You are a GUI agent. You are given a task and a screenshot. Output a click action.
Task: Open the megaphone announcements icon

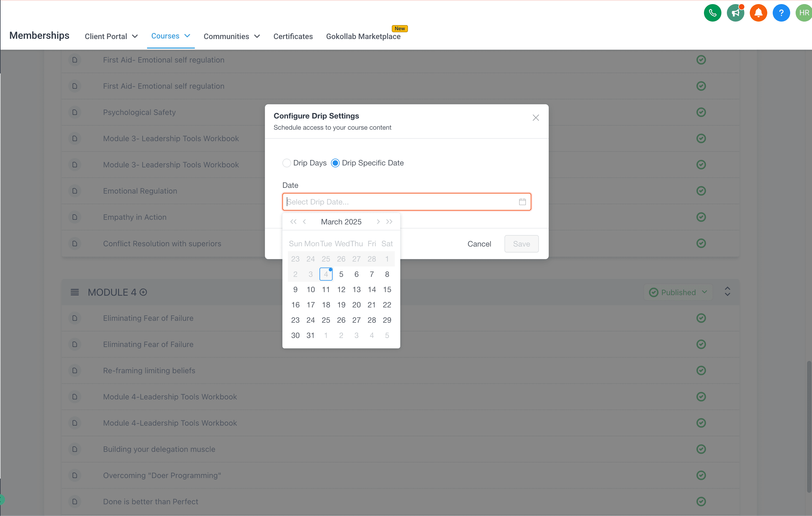tap(735, 13)
